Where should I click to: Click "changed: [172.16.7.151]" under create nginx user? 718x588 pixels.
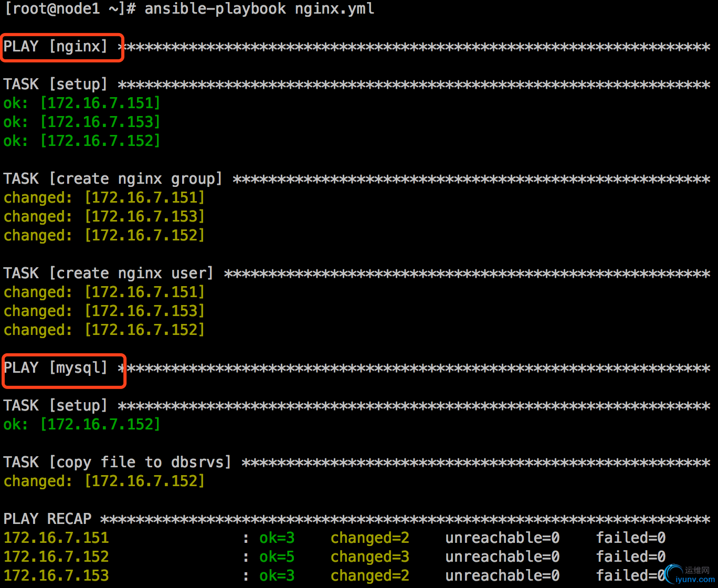coord(104,292)
